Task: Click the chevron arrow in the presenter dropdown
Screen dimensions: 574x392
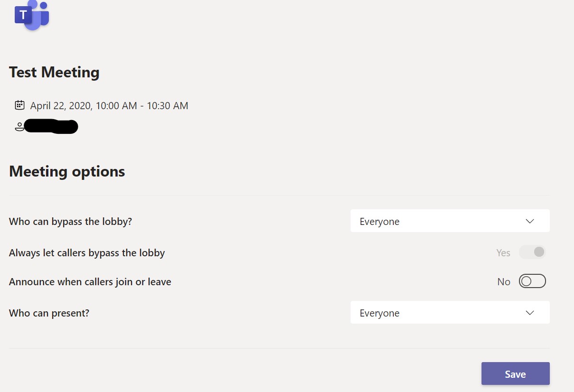Action: [530, 313]
